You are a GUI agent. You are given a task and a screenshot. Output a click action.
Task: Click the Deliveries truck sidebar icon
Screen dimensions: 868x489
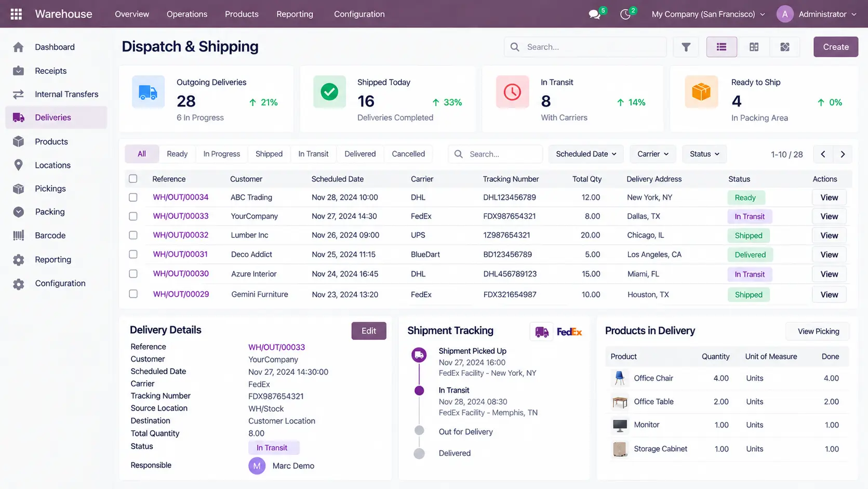[x=18, y=117]
